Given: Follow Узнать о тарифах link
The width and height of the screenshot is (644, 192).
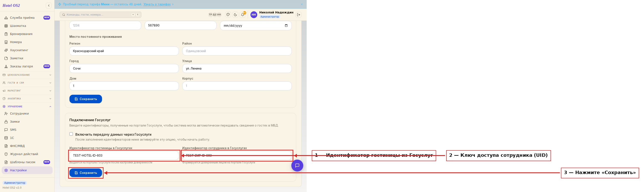Looking at the screenshot, I should point(157,4).
